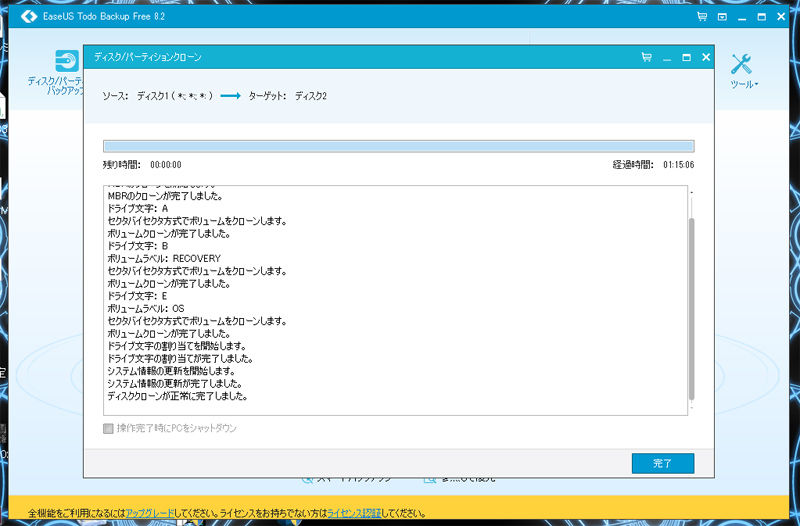Image resolution: width=800 pixels, height=526 pixels.
Task: Open main window dropdown menu icon
Action: tap(722, 17)
